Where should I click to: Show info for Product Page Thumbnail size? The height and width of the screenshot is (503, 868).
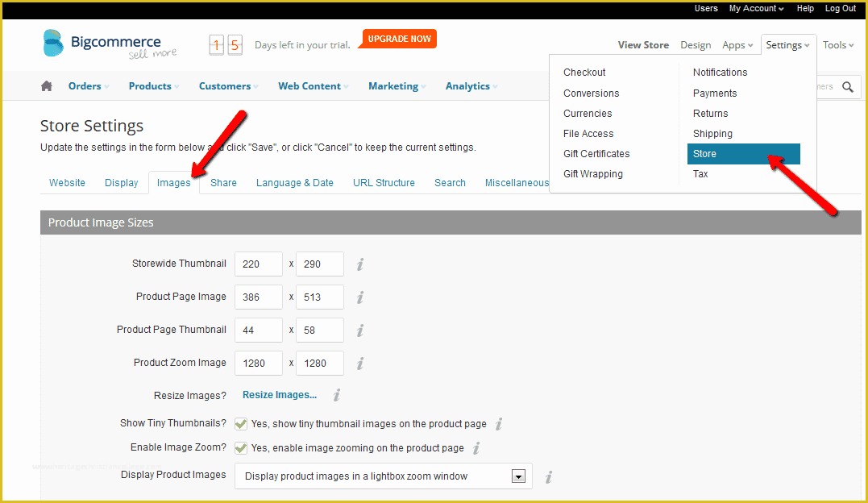[x=360, y=330]
